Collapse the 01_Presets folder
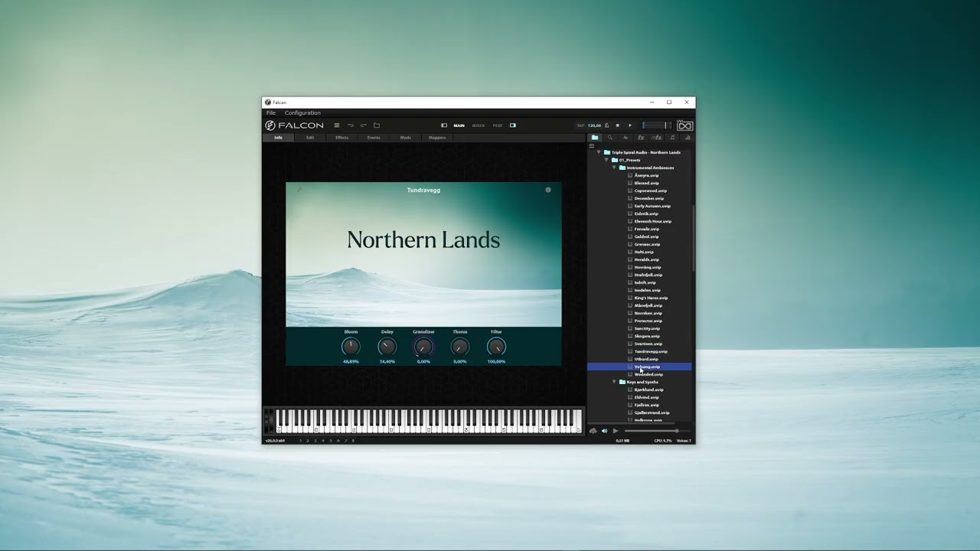The height and width of the screenshot is (551, 980). [x=606, y=160]
